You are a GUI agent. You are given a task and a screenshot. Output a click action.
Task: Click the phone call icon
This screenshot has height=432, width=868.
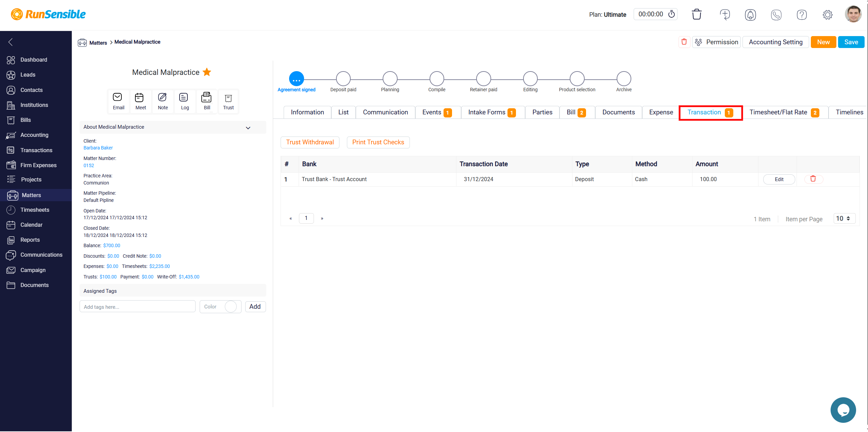(x=776, y=15)
